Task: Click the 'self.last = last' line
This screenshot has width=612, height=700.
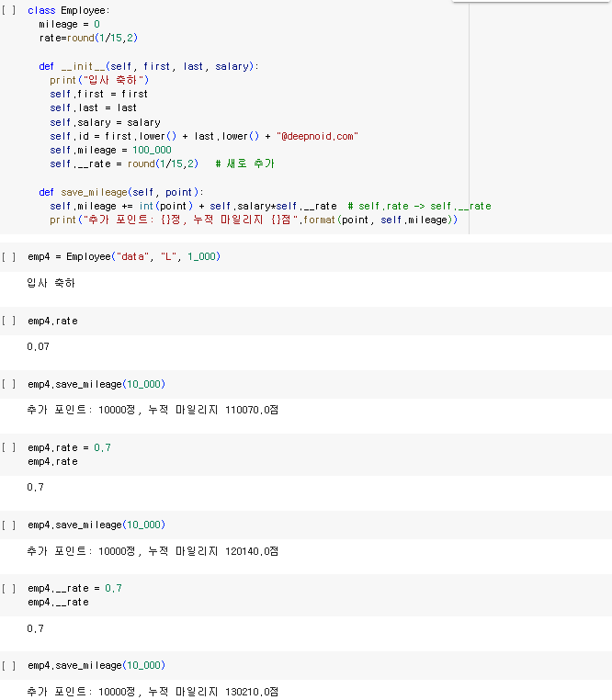Action: point(94,107)
